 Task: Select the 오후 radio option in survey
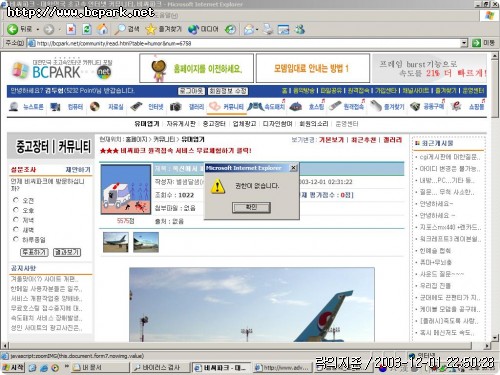[16, 210]
